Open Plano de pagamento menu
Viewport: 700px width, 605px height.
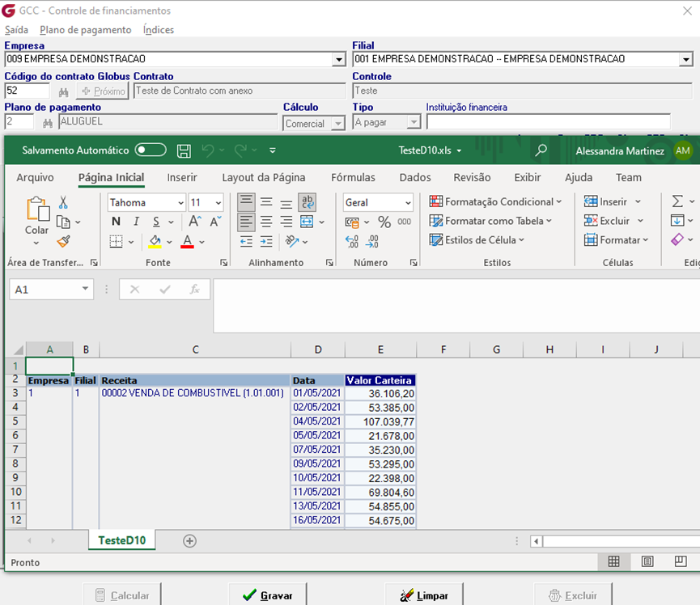[85, 30]
